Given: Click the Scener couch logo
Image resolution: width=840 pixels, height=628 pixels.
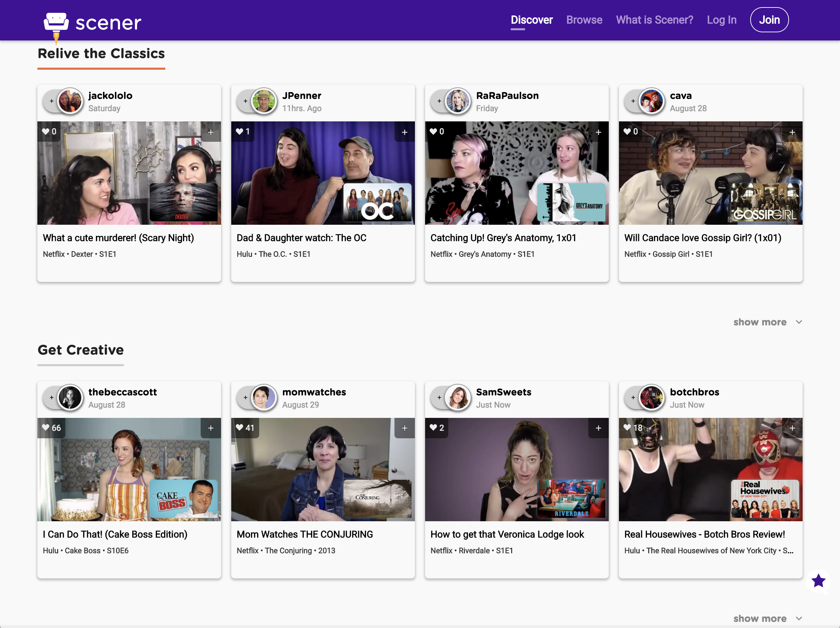Looking at the screenshot, I should (x=56, y=22).
